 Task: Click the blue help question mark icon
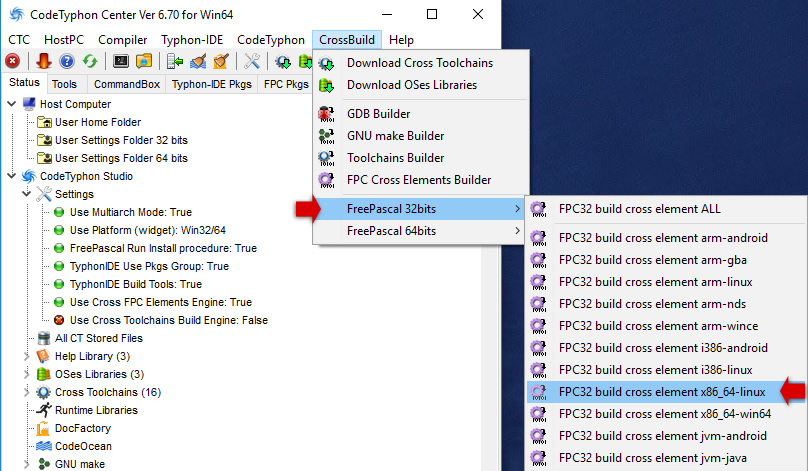coord(66,62)
